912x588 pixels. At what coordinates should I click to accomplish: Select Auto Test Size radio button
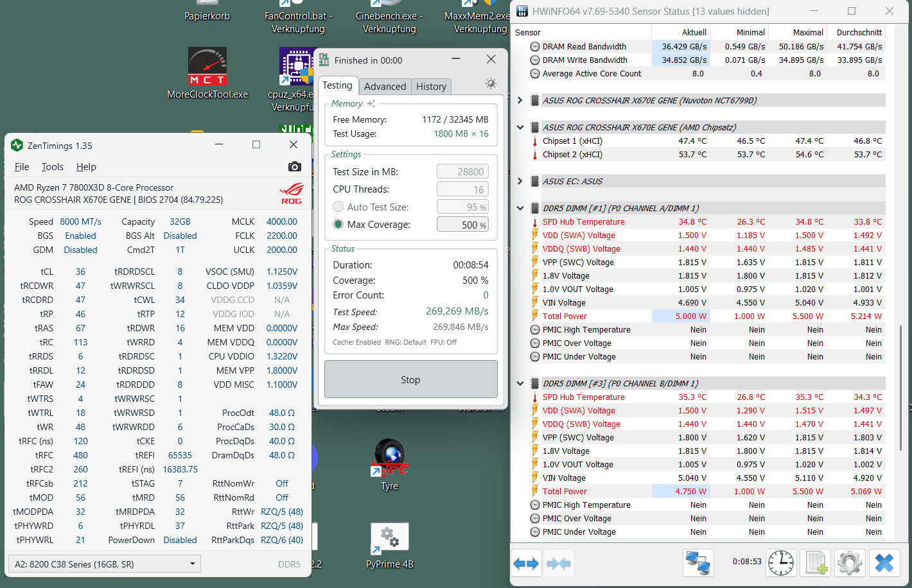pos(338,207)
